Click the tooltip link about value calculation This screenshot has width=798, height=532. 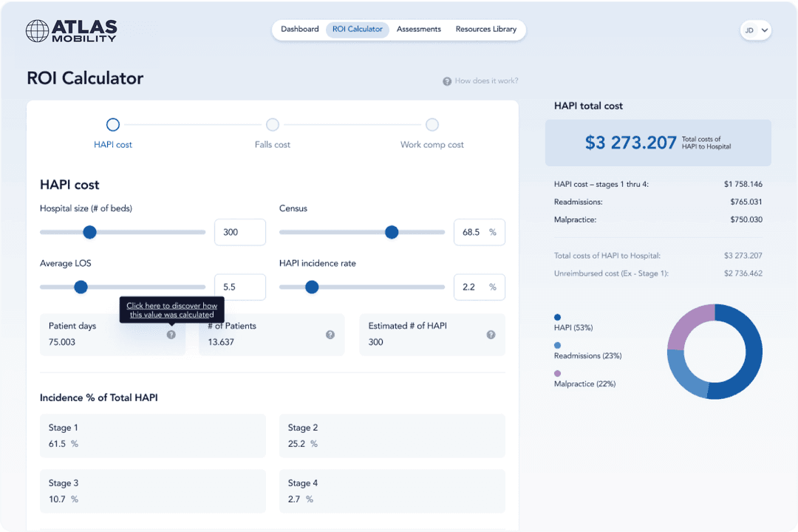171,310
